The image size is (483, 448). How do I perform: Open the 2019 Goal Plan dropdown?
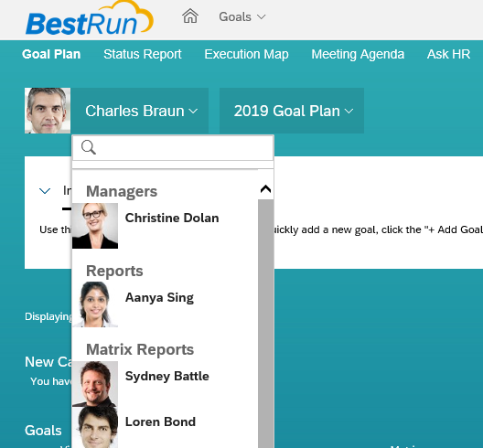tap(292, 111)
